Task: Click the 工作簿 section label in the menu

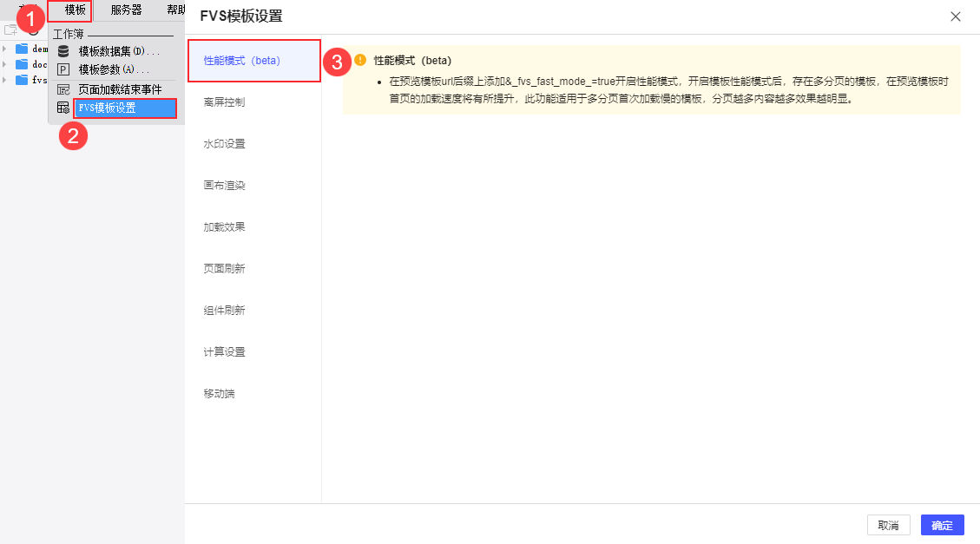Action: (68, 34)
